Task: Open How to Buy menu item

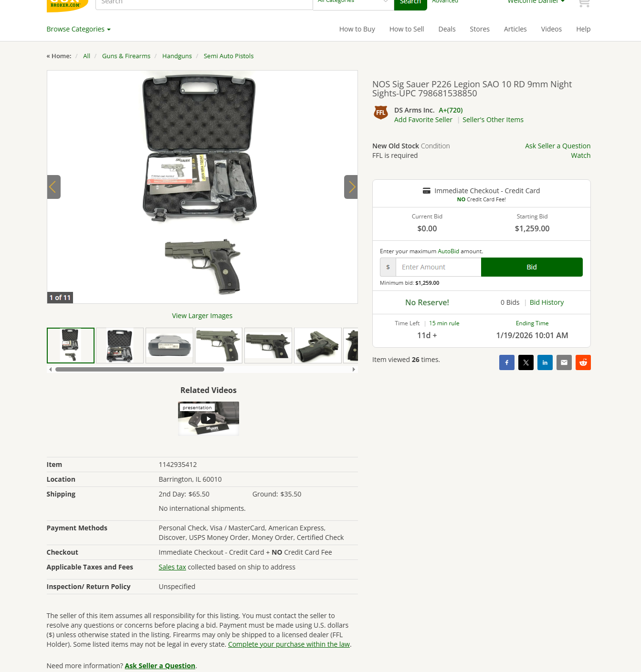Action: pos(357,29)
